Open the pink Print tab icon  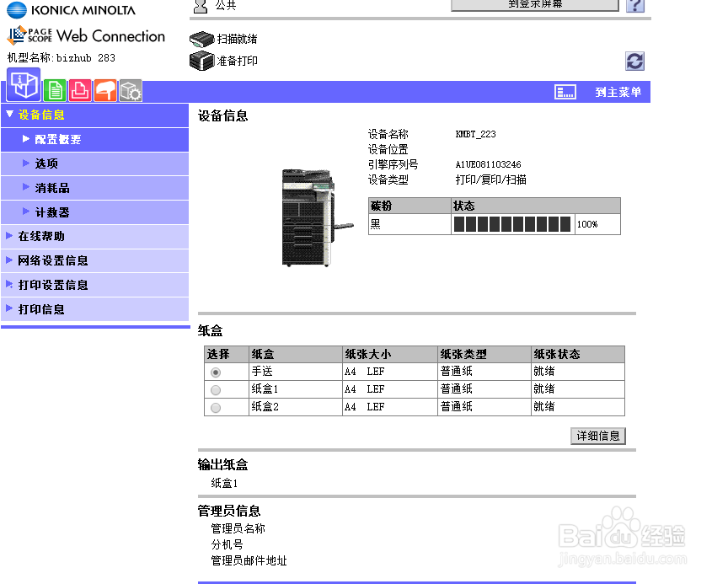[79, 89]
